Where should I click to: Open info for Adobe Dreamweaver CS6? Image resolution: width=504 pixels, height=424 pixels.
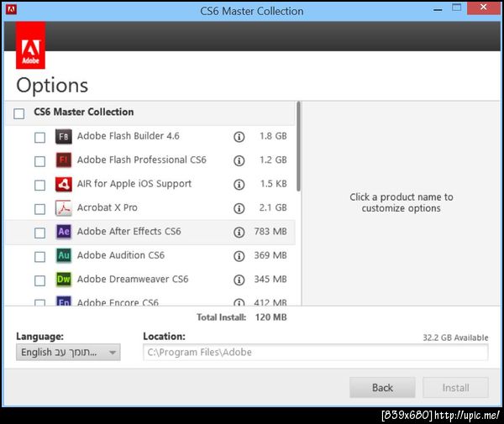pos(239,280)
